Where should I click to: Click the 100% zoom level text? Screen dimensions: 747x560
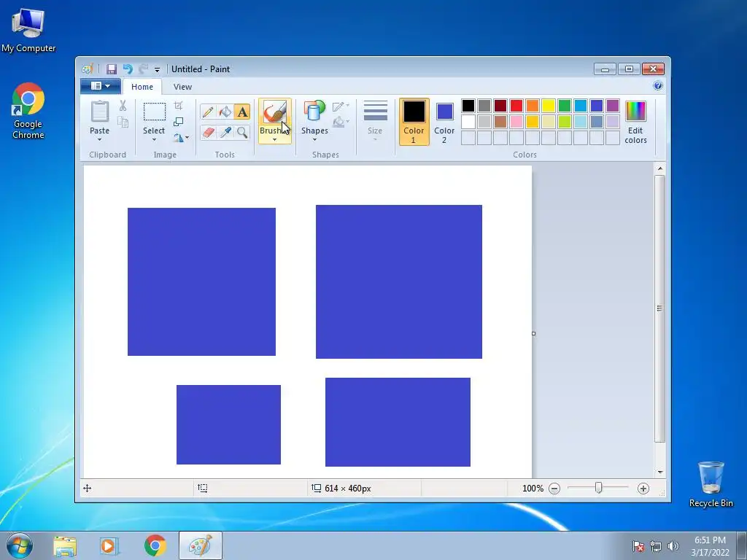(533, 489)
